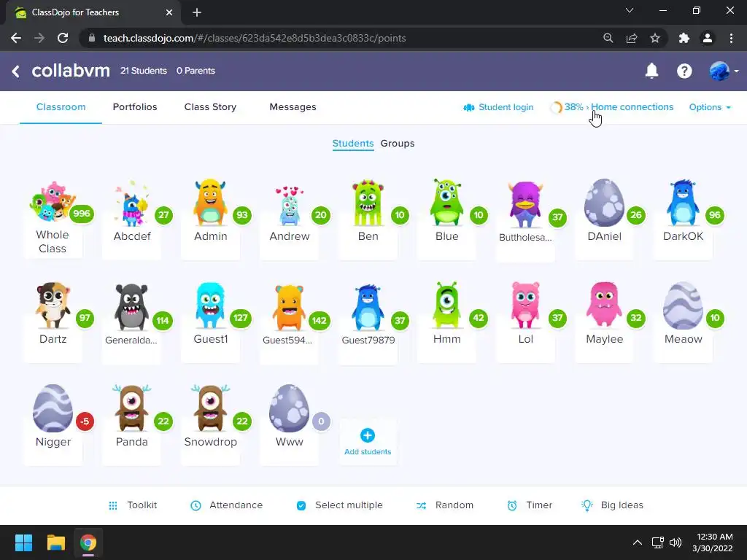Show hidden system tray icons
The width and height of the screenshot is (747, 560).
[x=637, y=542]
